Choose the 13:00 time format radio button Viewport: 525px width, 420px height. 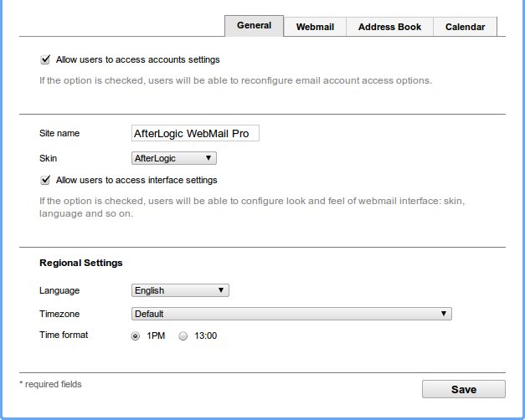click(x=183, y=335)
